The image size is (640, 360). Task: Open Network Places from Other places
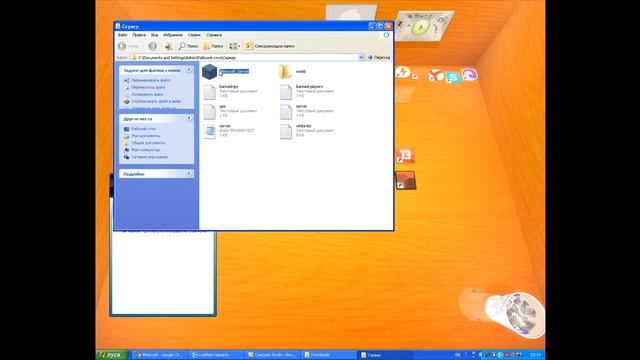click(x=149, y=157)
